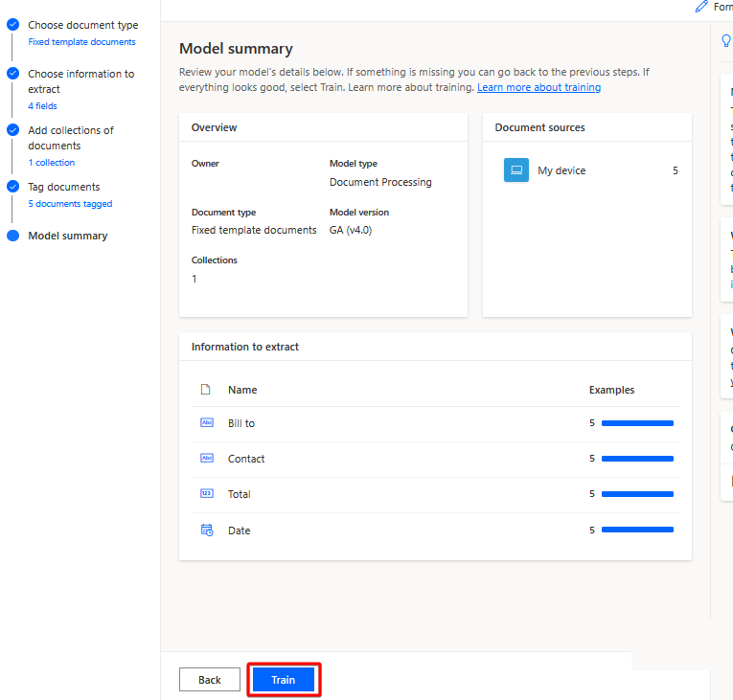Screen dimensions: 733x700
Task: Click the Model summary current-step dot
Action: coord(13,236)
